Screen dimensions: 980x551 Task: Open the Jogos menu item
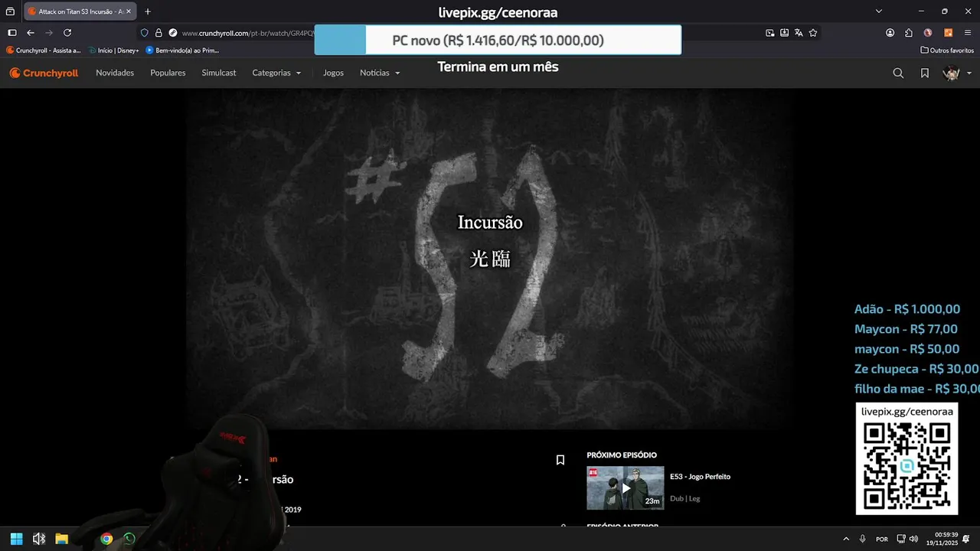tap(333, 73)
